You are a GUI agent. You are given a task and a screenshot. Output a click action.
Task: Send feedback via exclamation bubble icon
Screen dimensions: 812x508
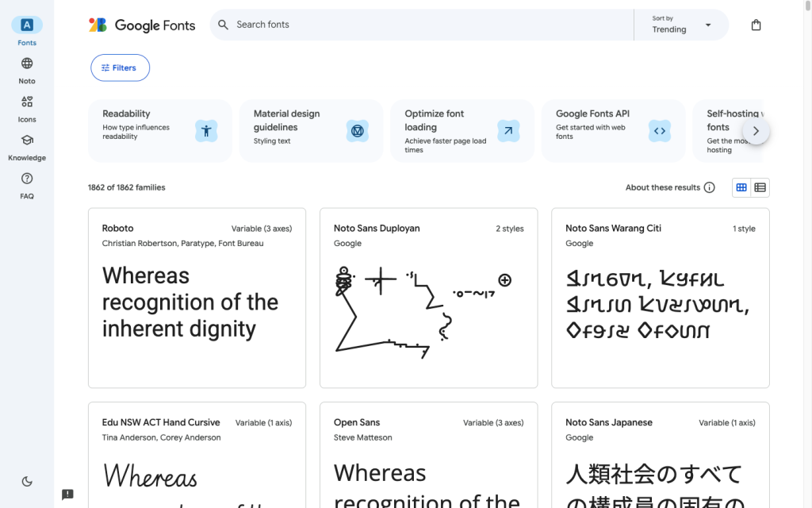[67, 495]
